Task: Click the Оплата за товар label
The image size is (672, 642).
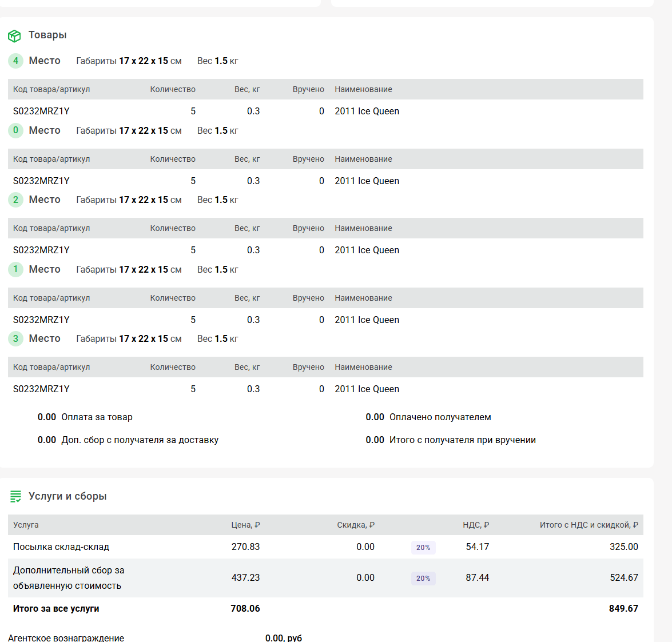Action: [97, 417]
